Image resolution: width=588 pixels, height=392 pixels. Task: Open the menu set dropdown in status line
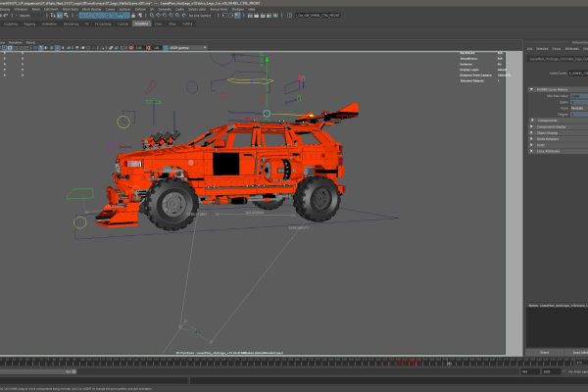pyautogui.click(x=24, y=16)
